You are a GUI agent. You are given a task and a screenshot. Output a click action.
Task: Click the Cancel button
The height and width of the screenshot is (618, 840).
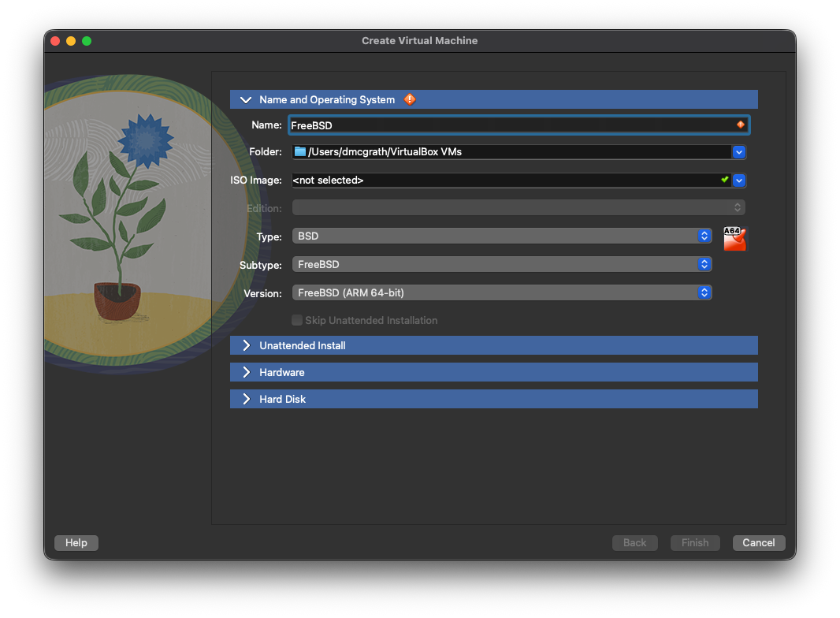pos(759,543)
